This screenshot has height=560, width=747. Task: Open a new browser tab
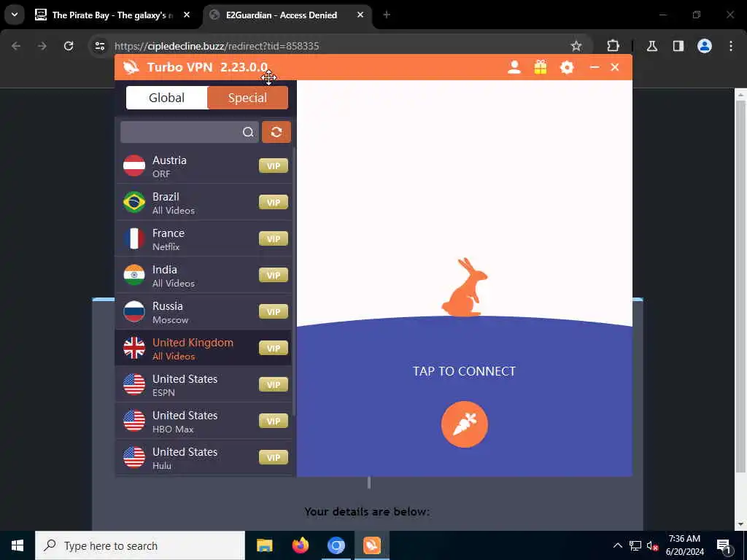[x=387, y=15]
